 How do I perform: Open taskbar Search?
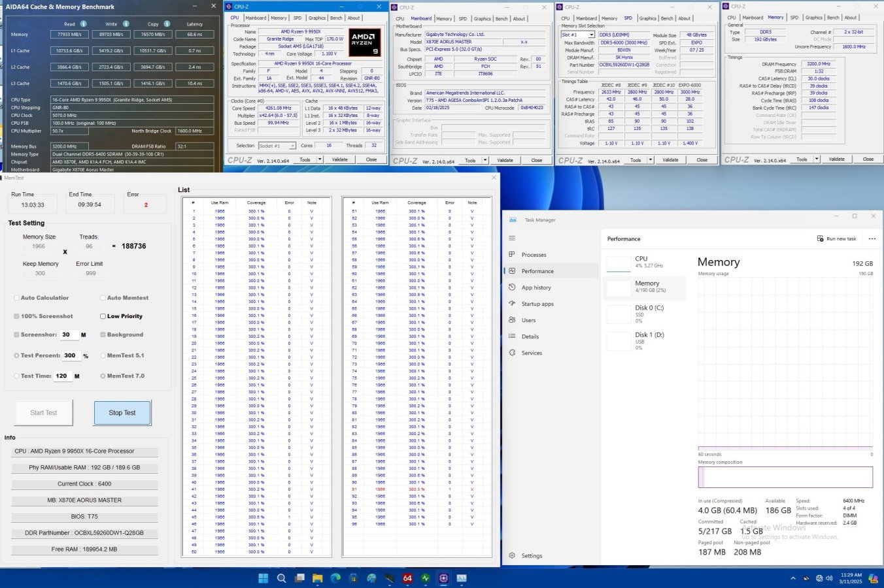point(281,578)
